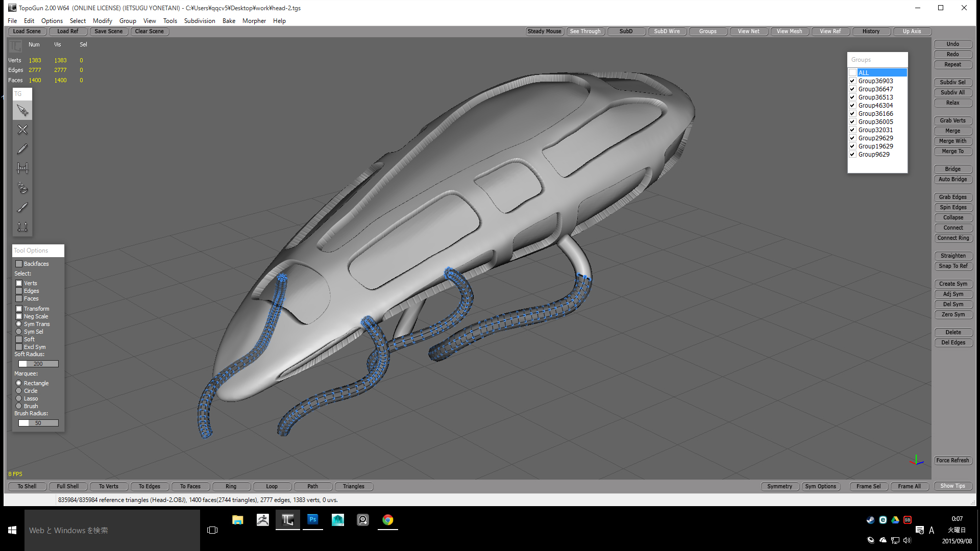Open File Explorer from the taskbar
The width and height of the screenshot is (980, 551).
(238, 520)
